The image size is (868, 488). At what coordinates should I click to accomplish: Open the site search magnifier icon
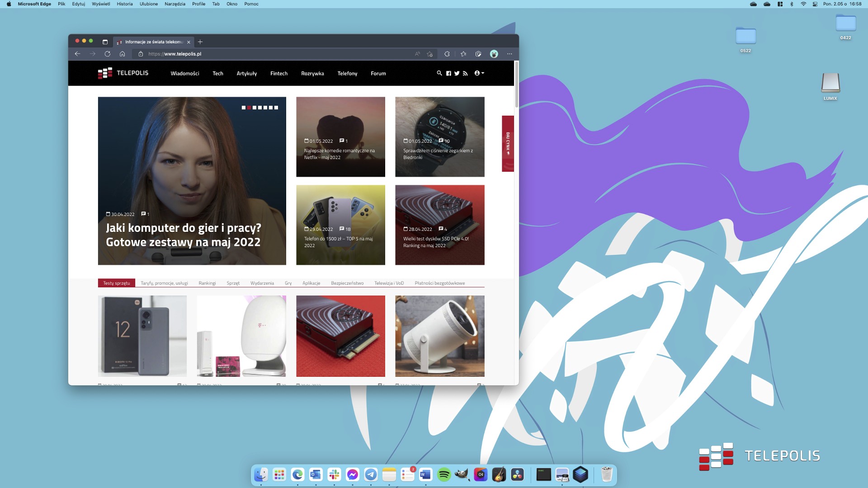pyautogui.click(x=439, y=73)
